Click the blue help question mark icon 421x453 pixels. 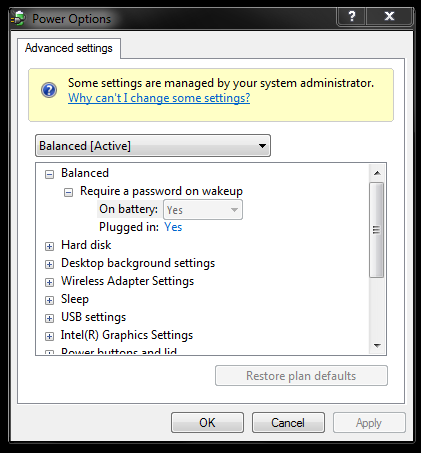(x=49, y=90)
